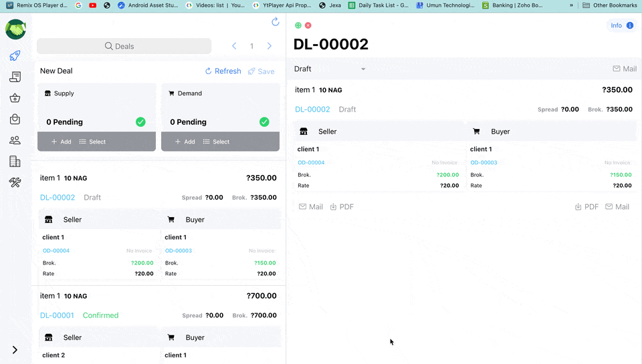Open the rocket deals section

tap(15, 55)
